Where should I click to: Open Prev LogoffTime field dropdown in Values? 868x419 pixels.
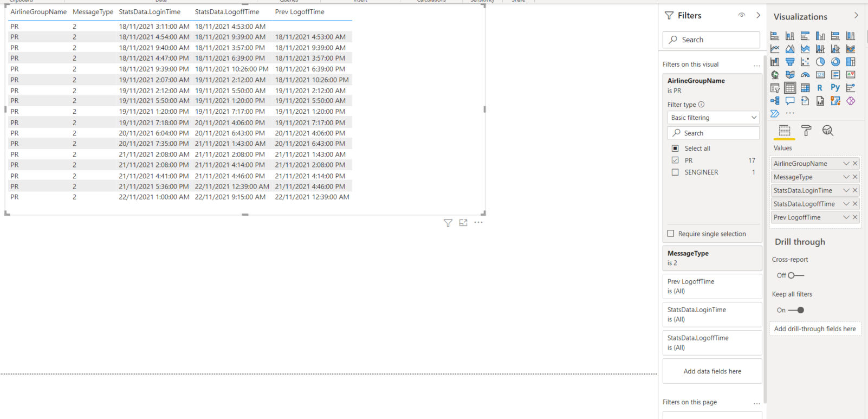tap(846, 217)
